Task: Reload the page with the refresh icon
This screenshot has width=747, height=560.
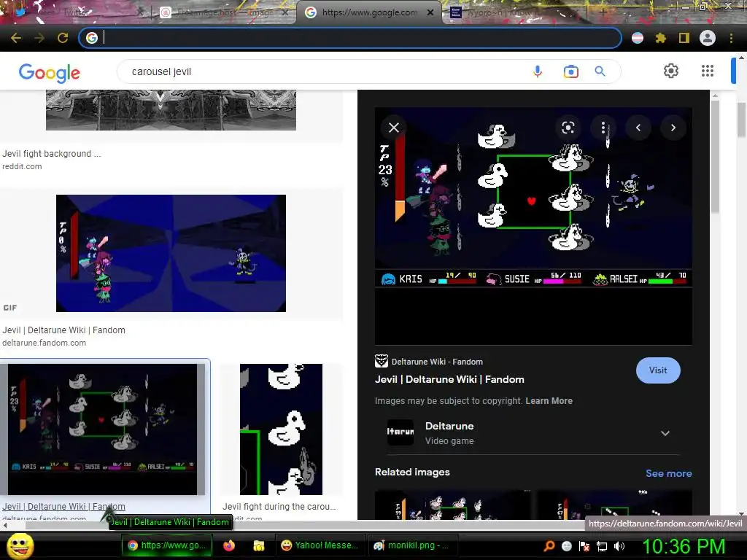Action: tap(63, 38)
